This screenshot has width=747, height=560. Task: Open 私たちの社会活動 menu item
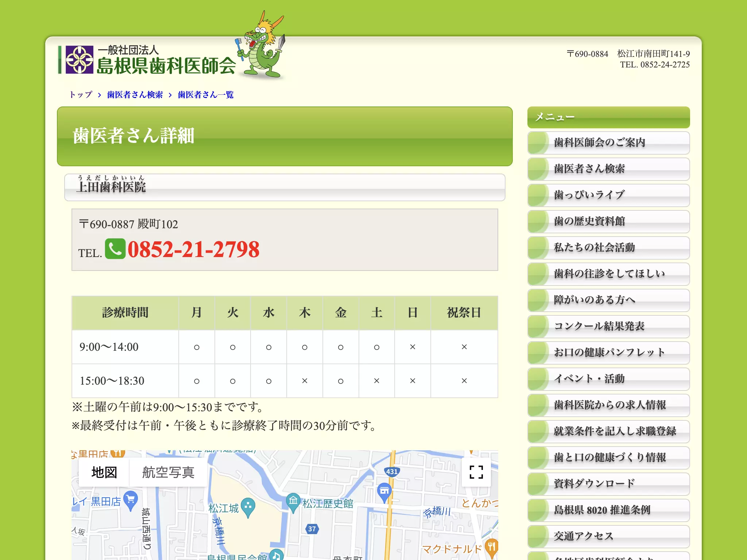[608, 248]
